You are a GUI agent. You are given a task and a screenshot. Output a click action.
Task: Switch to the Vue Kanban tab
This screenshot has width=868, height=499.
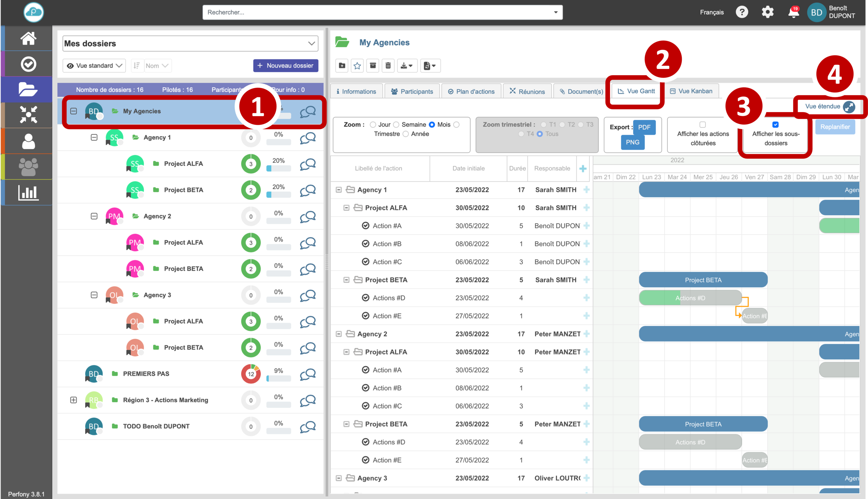[691, 91]
